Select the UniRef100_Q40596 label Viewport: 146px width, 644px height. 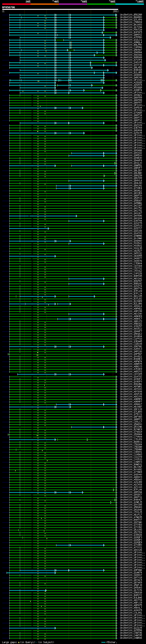pos(131,215)
